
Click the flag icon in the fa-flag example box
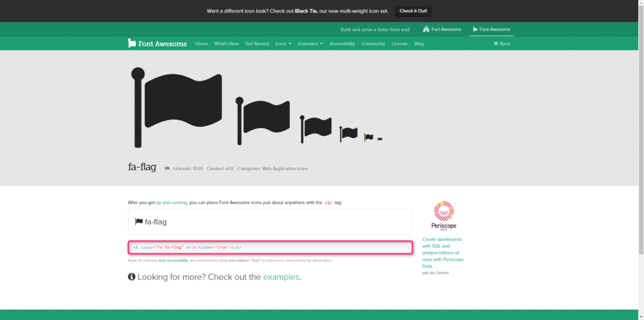pyautogui.click(x=139, y=221)
